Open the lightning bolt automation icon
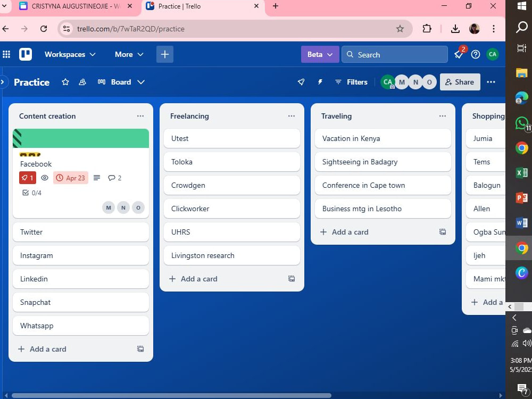 (x=320, y=82)
